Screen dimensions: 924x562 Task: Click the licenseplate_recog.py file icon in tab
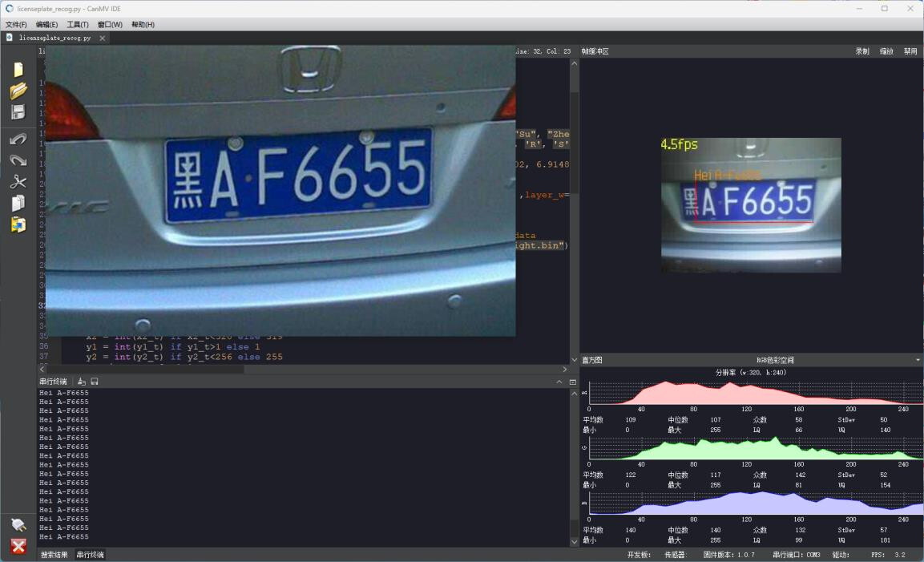[x=10, y=37]
